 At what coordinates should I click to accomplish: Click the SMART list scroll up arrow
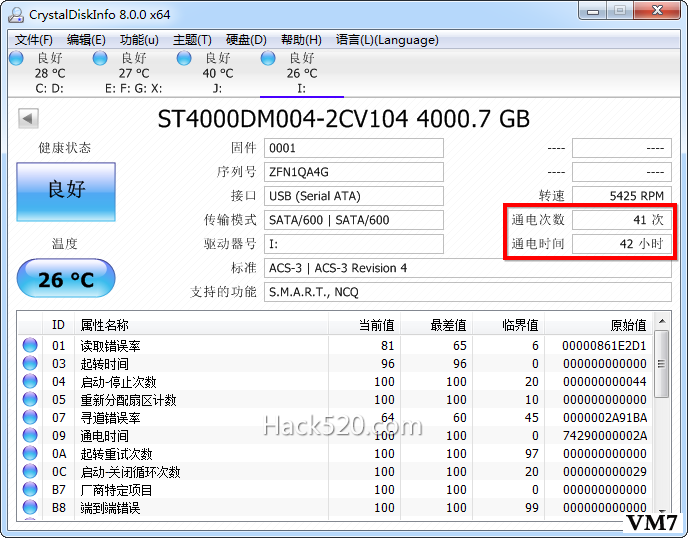(662, 322)
